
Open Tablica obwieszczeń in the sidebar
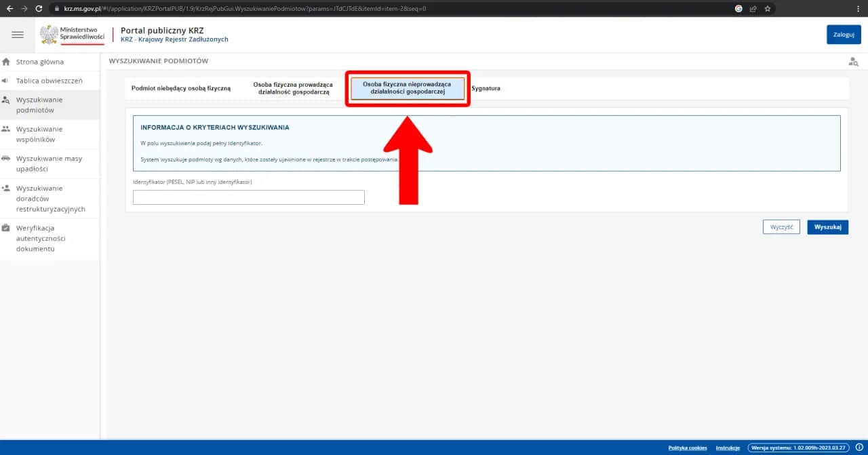pyautogui.click(x=49, y=81)
